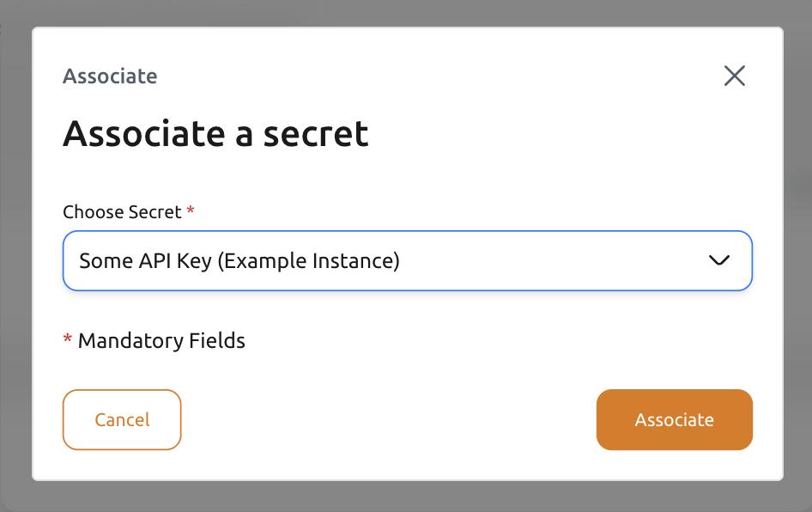Click the orange Associate action button
The image size is (812, 512).
[x=675, y=419]
